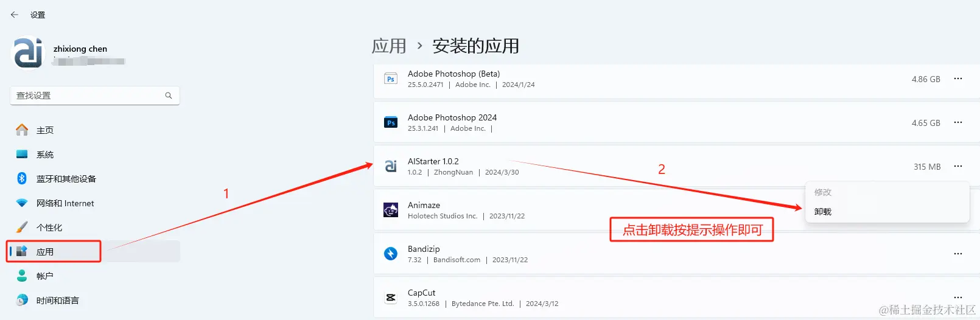Click the Bytedance Pte. Ltd. publisher text
Screen dimensions: 980x320
483,304
